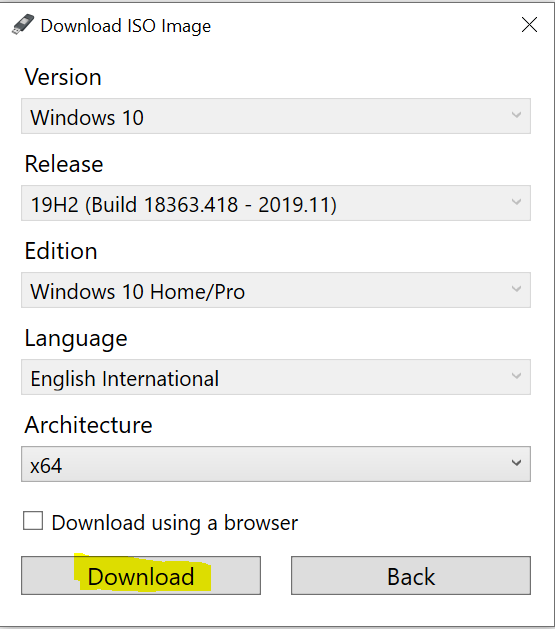This screenshot has width=555, height=629.
Task: Open the Language dropdown showing English International
Action: [276, 377]
